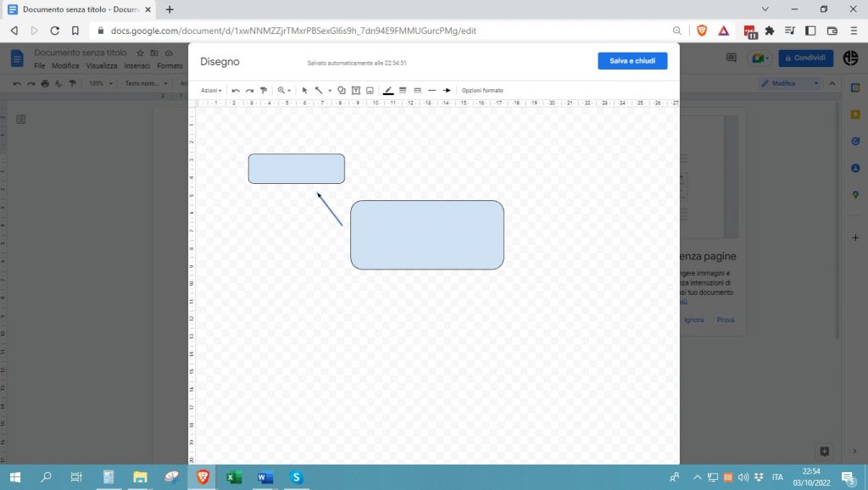Open Skype from the taskbar

pos(296,477)
